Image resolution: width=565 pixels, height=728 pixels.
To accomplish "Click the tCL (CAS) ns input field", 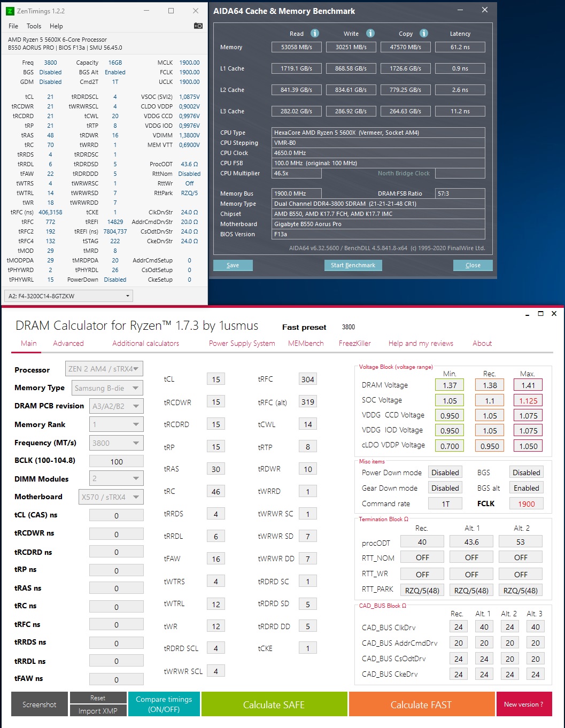I will pyautogui.click(x=117, y=515).
